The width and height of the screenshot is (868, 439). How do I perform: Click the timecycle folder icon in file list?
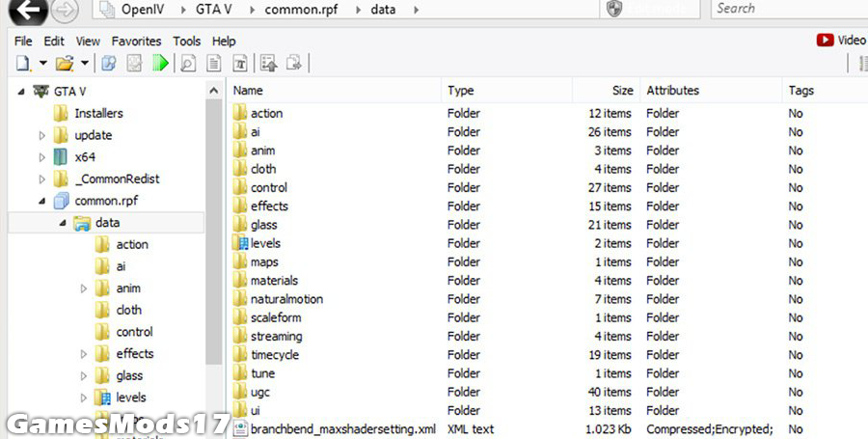[x=240, y=355]
